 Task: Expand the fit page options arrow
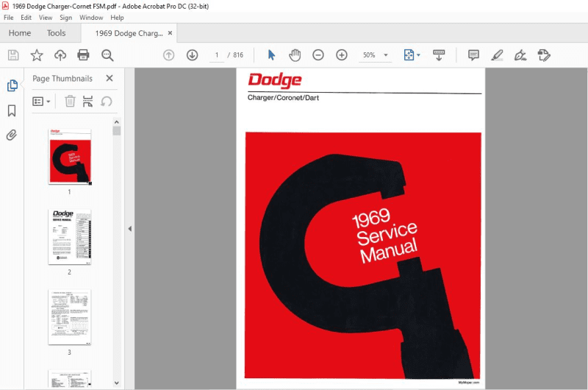pyautogui.click(x=418, y=55)
